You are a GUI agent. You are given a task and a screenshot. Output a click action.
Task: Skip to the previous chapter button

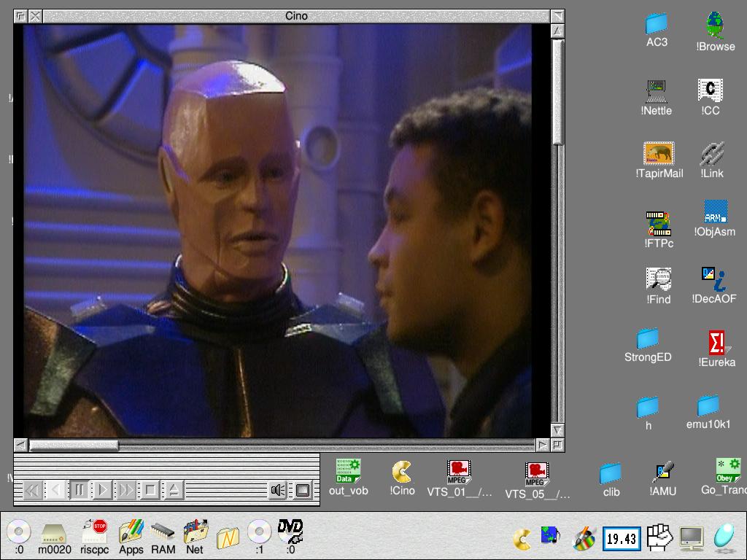pos(32,489)
